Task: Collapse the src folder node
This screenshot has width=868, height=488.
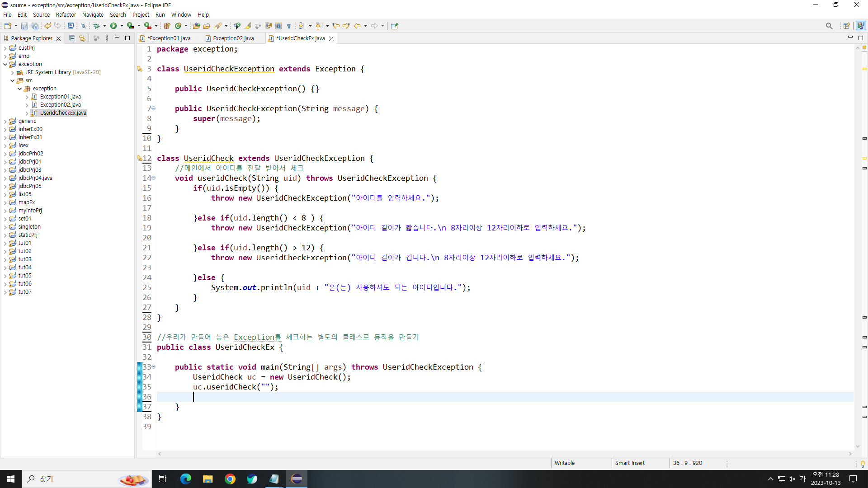Action: 12,80
